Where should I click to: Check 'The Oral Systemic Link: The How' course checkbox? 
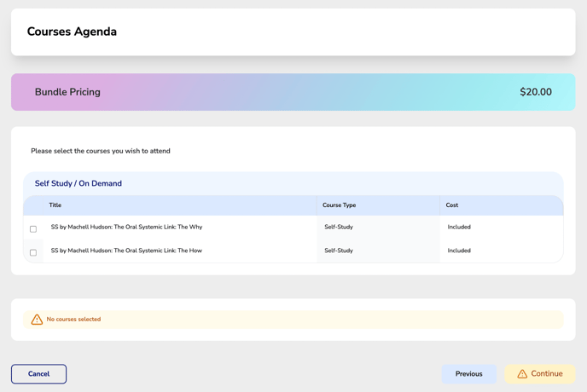pyautogui.click(x=33, y=252)
